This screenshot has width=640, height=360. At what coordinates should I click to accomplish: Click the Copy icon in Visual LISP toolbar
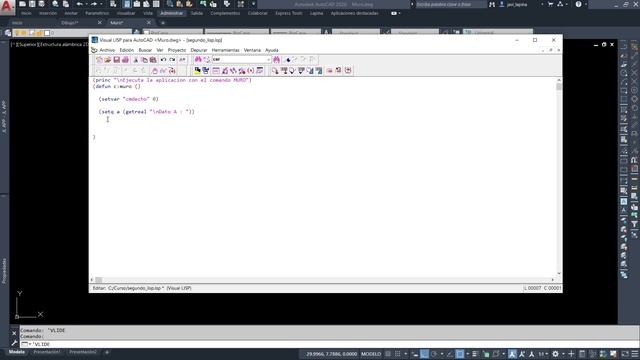tap(144, 60)
